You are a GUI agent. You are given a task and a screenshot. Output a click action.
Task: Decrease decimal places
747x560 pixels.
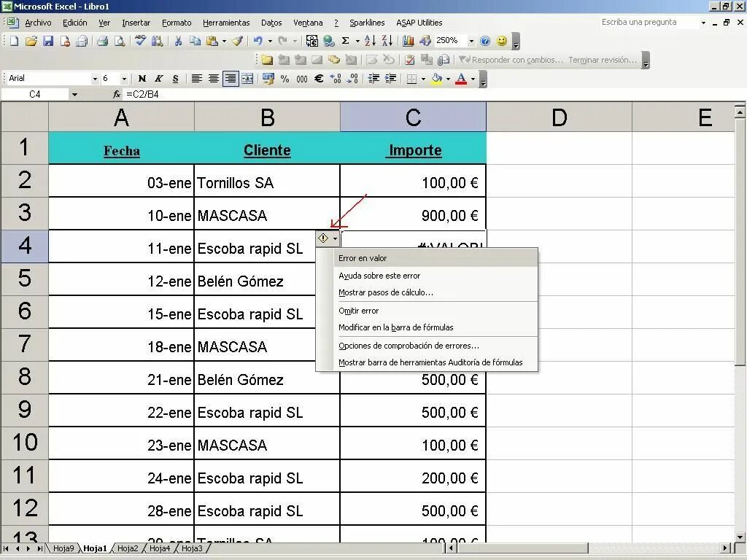353,79
